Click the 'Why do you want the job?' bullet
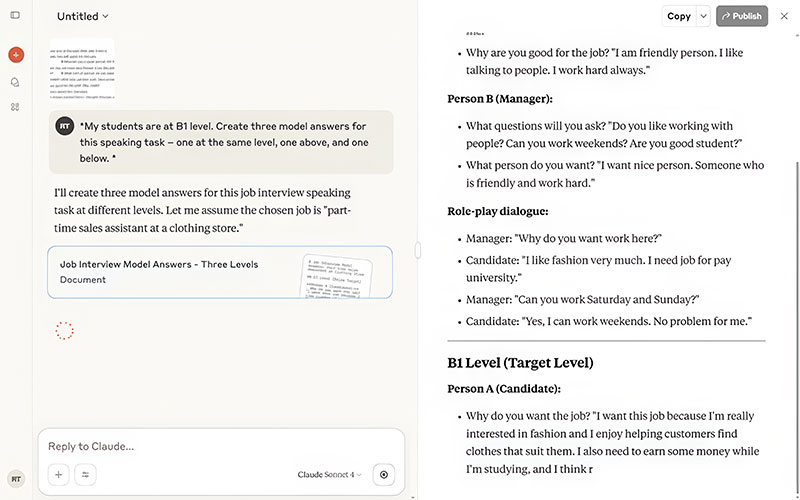 coord(612,442)
